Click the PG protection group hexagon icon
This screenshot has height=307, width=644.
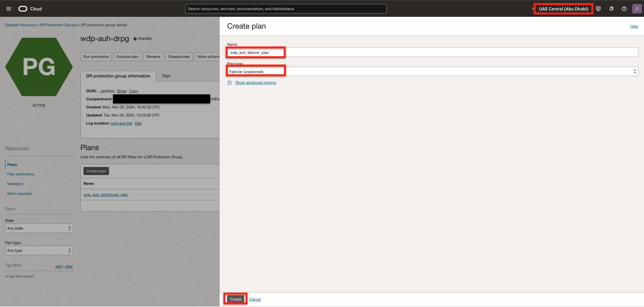click(39, 67)
